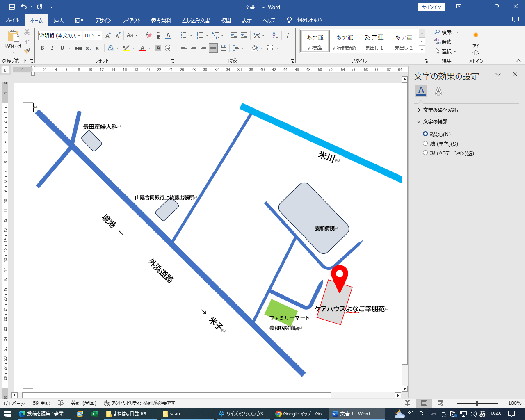Apply strikethrough formatting
This screenshot has width=525, height=420.
click(x=78, y=48)
